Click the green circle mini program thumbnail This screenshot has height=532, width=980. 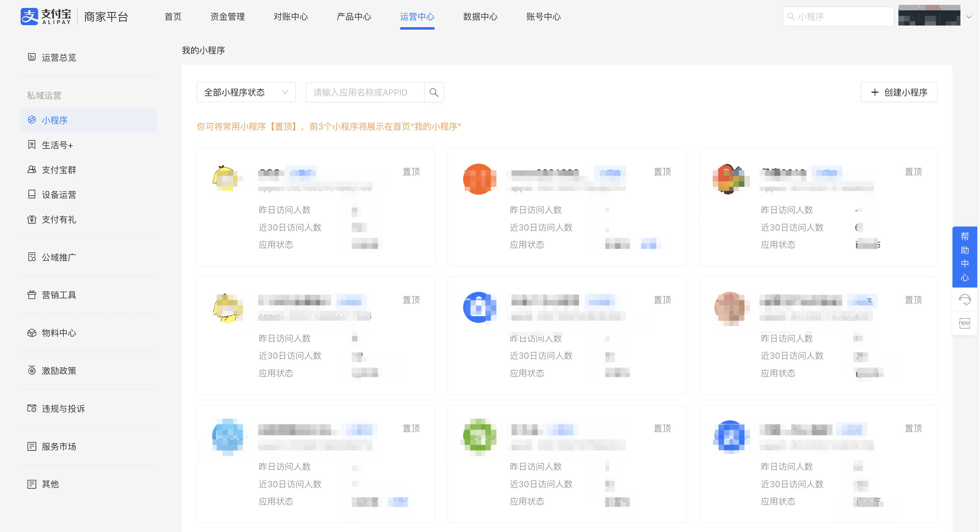(x=479, y=436)
